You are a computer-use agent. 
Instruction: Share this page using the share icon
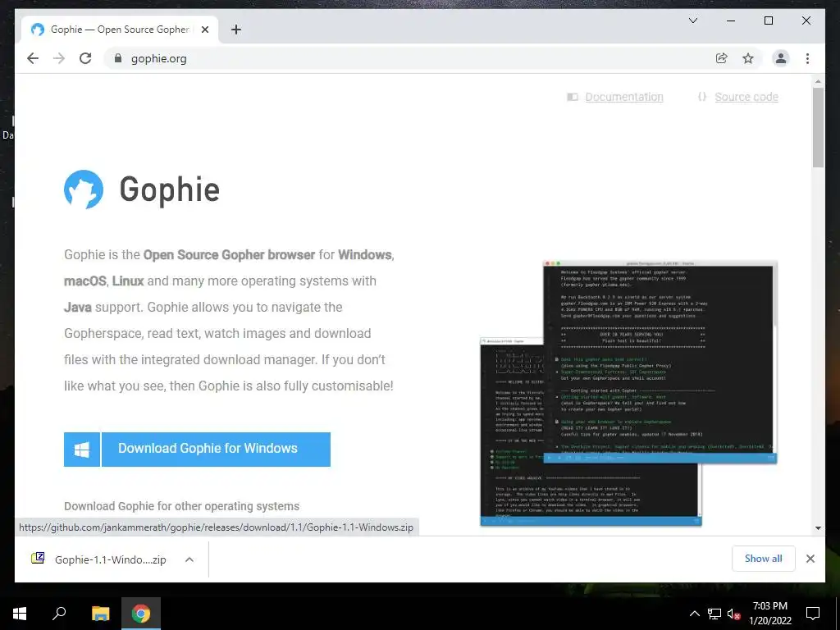[722, 58]
